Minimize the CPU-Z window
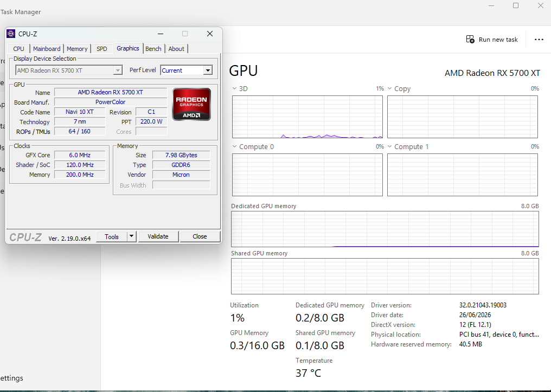 (x=161, y=34)
